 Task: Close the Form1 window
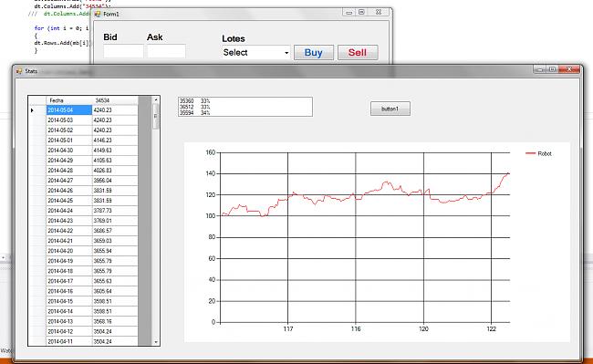point(379,12)
